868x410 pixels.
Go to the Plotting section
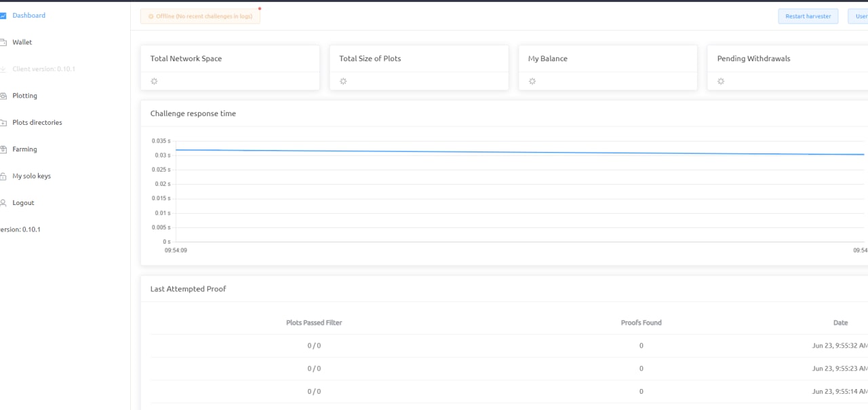point(25,96)
